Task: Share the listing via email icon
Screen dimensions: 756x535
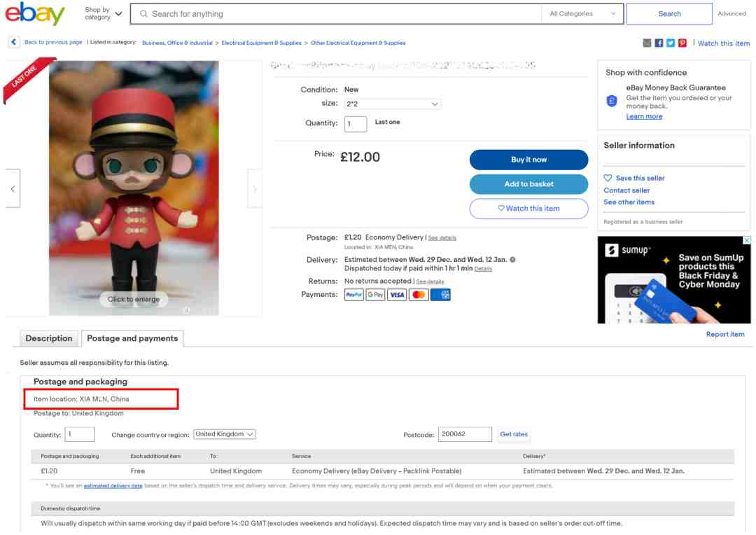Action: [647, 43]
